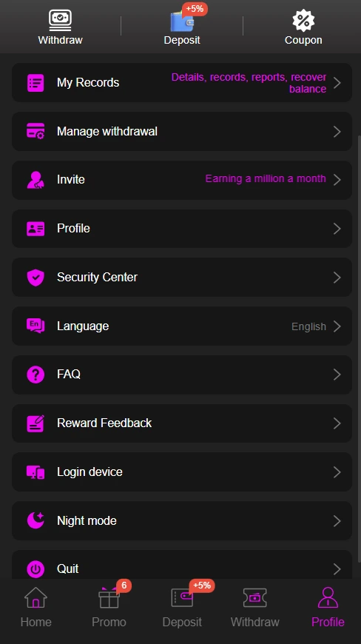Open the Deposit wallet icon at top
361x644 pixels.
182,21
